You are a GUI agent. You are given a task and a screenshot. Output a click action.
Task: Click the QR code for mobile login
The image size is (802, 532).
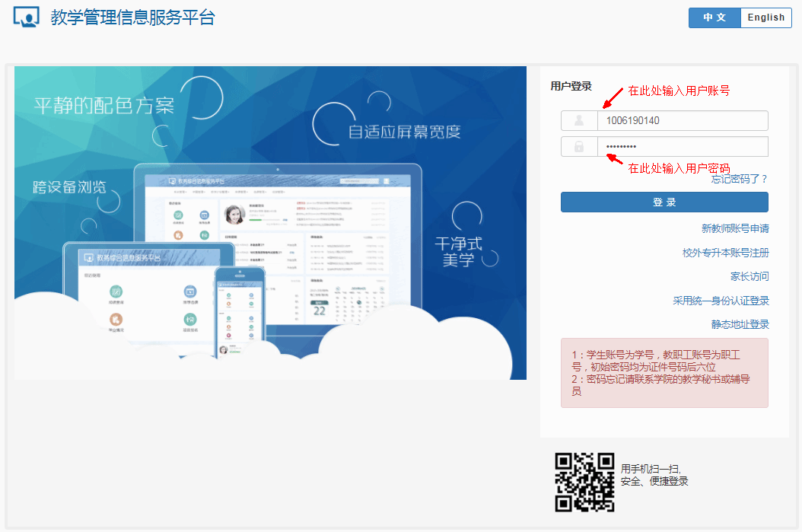point(584,482)
